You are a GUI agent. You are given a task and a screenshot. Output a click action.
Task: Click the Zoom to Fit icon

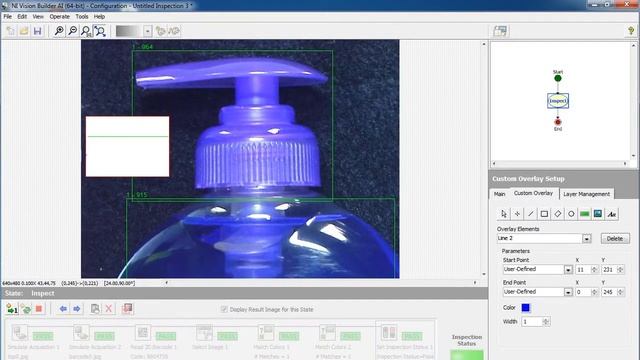[x=100, y=31]
